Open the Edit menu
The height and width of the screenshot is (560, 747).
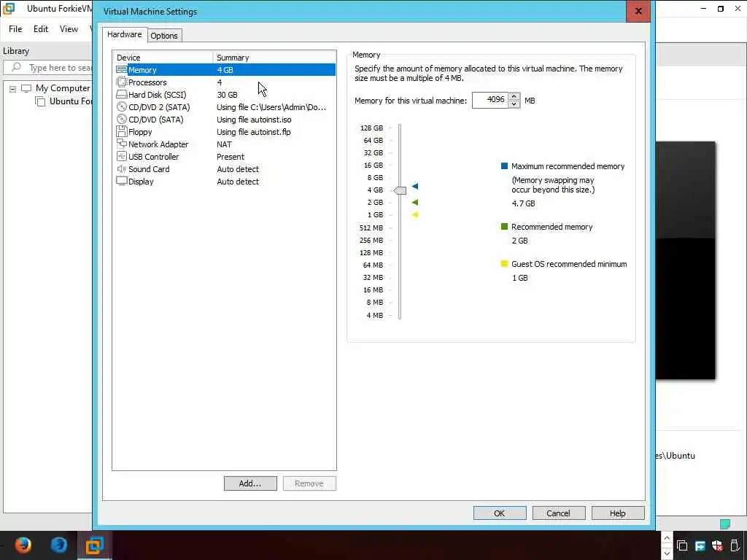[41, 29]
